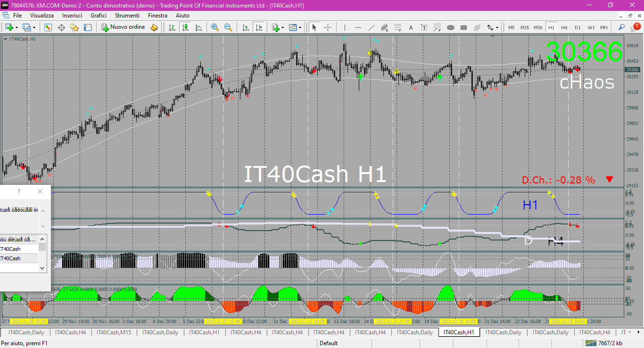Close the small dialog window
Screen dimensions: 644x348
point(40,191)
